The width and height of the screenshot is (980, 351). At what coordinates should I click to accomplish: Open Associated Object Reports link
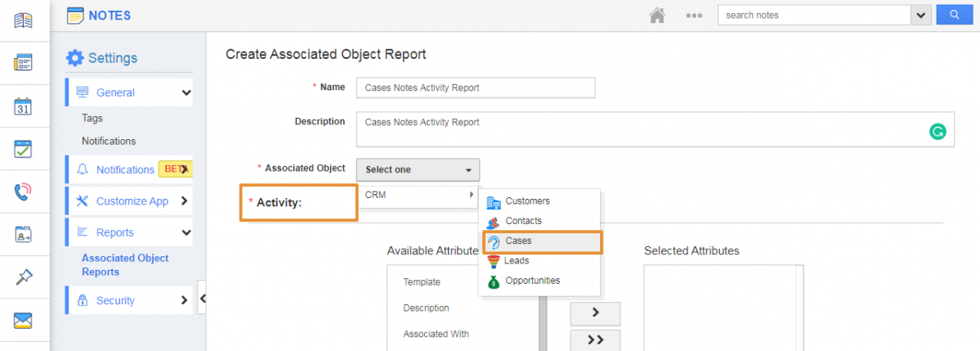[125, 264]
